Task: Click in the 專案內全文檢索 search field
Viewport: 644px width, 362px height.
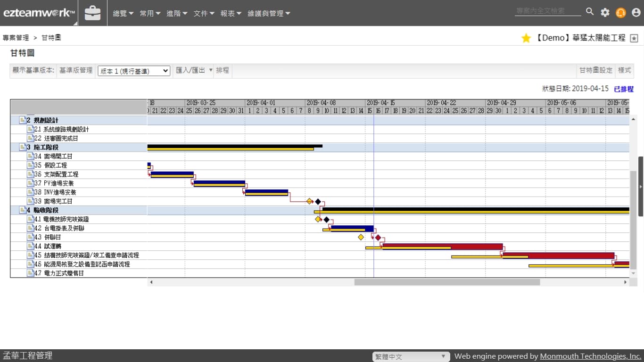Action: click(x=547, y=11)
